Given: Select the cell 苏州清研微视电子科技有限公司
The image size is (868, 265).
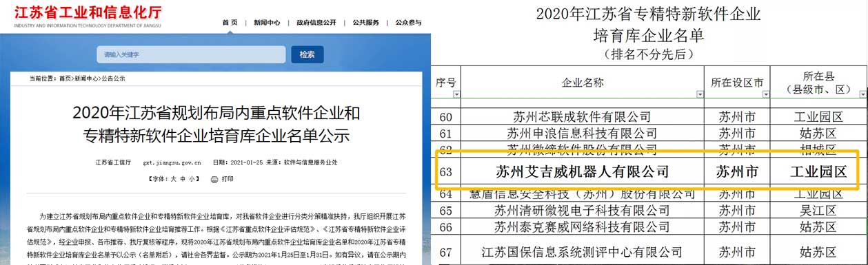Looking at the screenshot, I should pyautogui.click(x=582, y=210).
